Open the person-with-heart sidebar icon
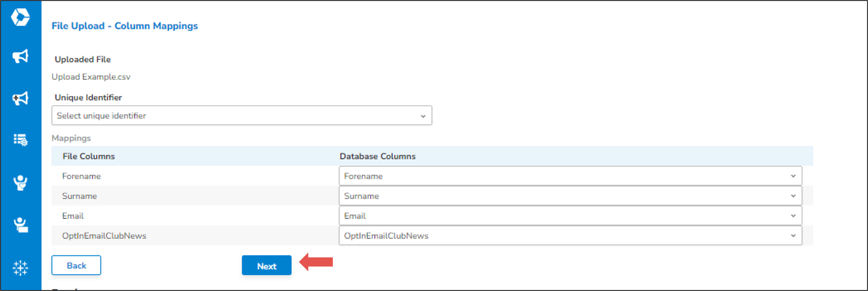868x291 pixels. tap(20, 183)
